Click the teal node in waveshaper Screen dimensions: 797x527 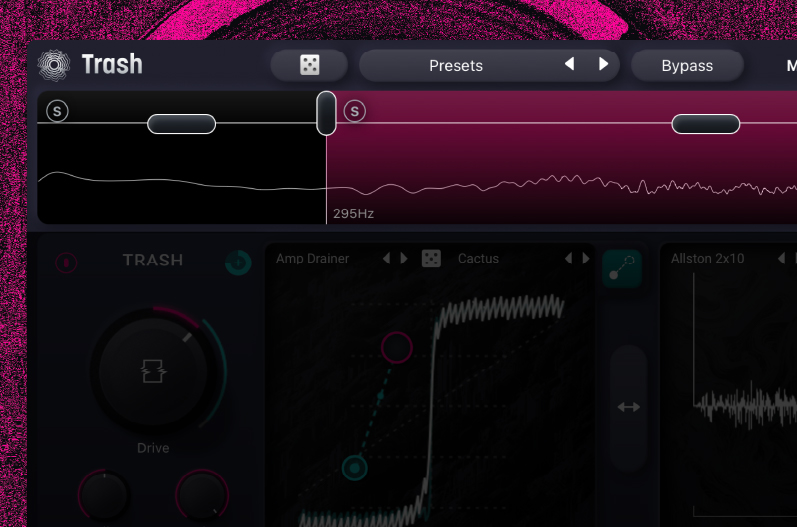click(354, 468)
